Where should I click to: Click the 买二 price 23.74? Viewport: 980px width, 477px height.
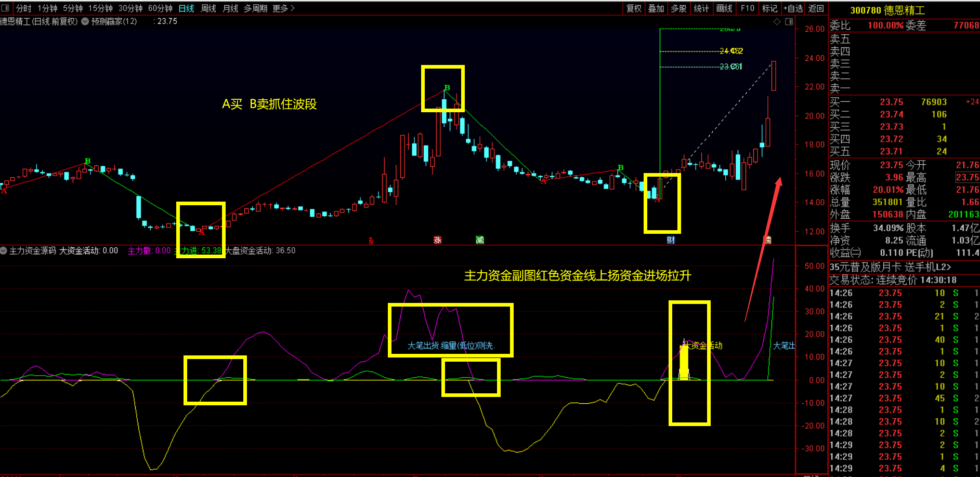click(892, 114)
